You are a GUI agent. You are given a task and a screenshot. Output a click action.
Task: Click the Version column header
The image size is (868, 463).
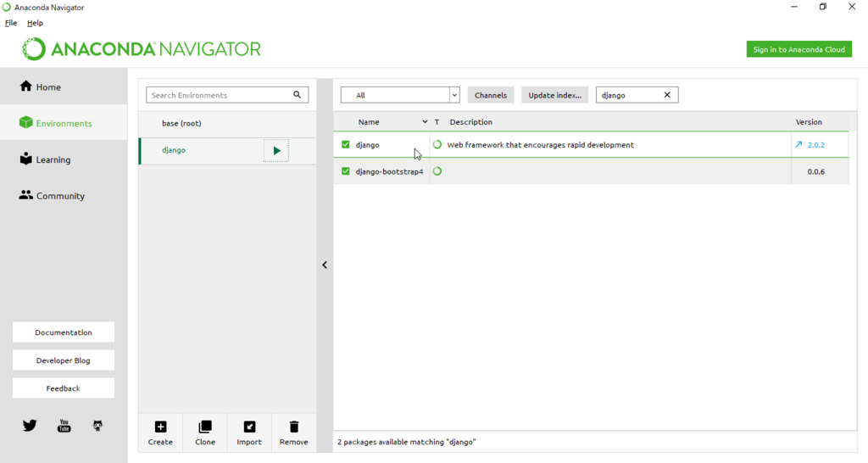point(809,122)
